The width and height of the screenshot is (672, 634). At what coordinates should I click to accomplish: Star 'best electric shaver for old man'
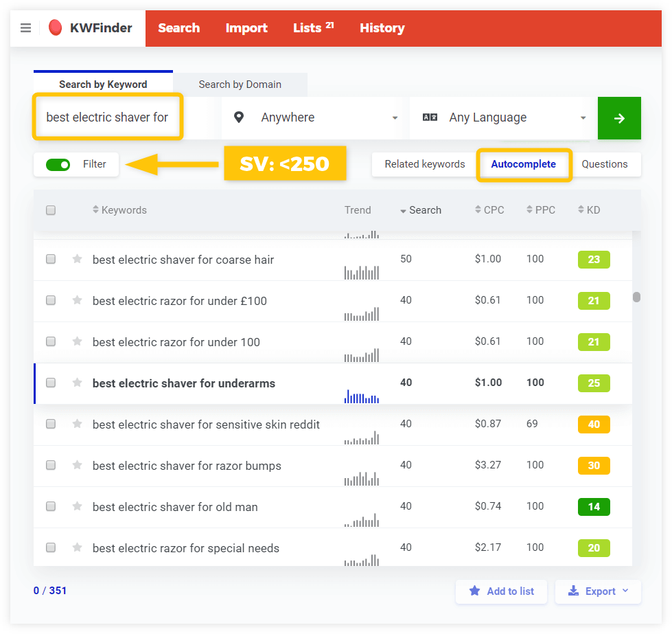[x=77, y=506]
